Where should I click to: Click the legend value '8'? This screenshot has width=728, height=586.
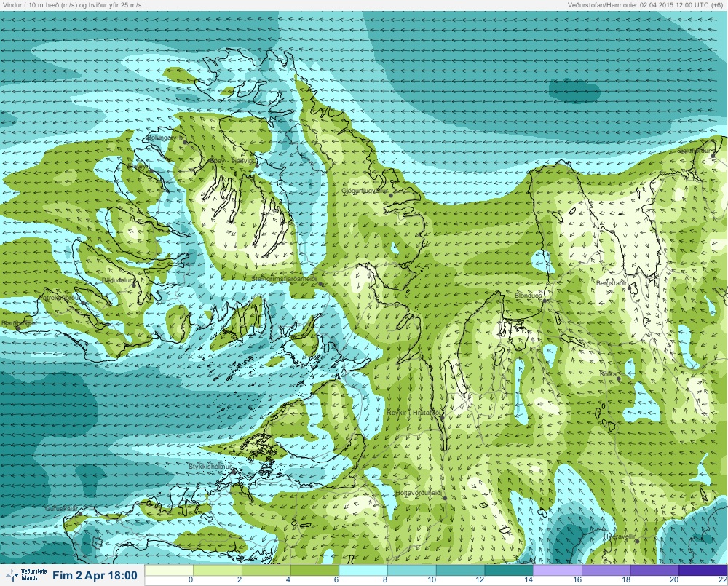coord(385,580)
